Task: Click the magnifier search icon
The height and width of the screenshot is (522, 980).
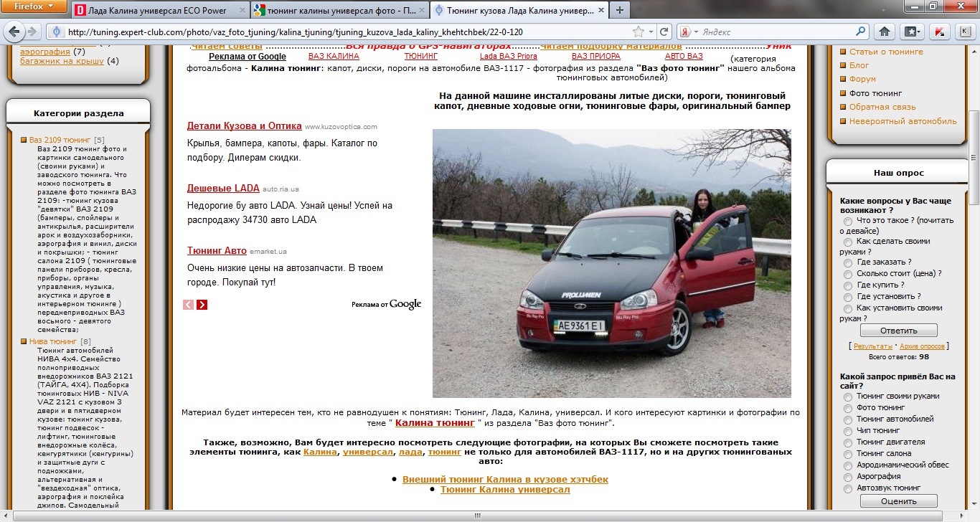Action: tap(861, 32)
